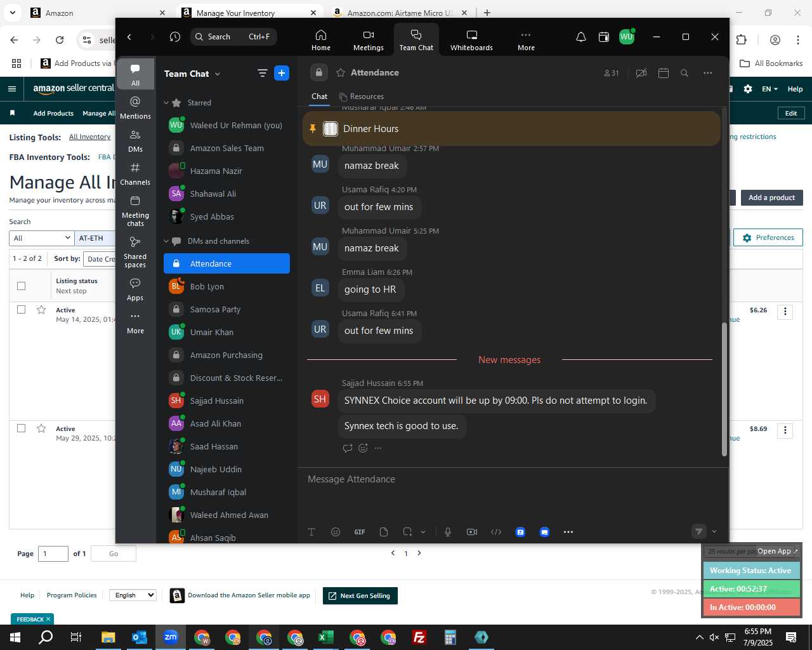Viewport: 812px width, 650px height.
Task: Select the Chat tab in Attendance channel
Action: [x=320, y=96]
